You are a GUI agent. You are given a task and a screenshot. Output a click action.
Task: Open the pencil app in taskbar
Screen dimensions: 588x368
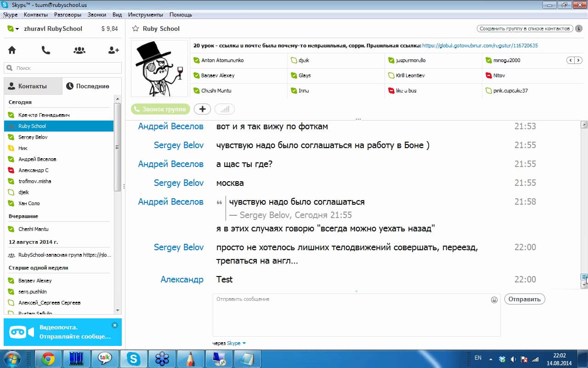[190, 359]
